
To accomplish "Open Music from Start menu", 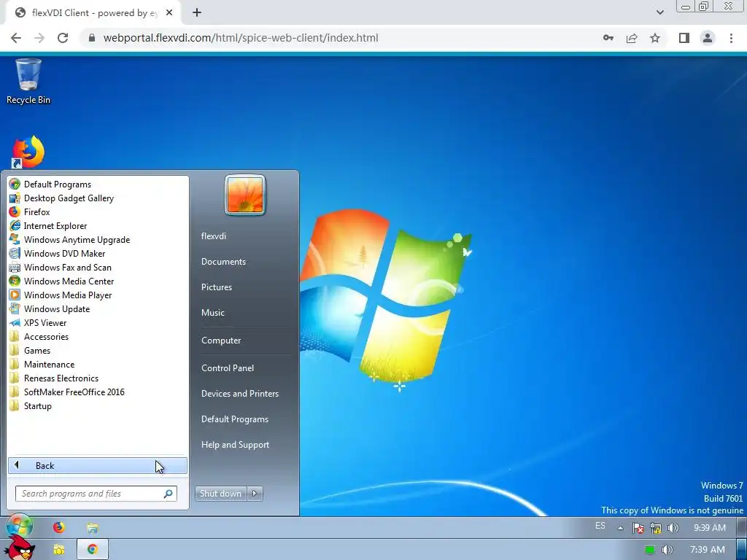I will pos(212,313).
